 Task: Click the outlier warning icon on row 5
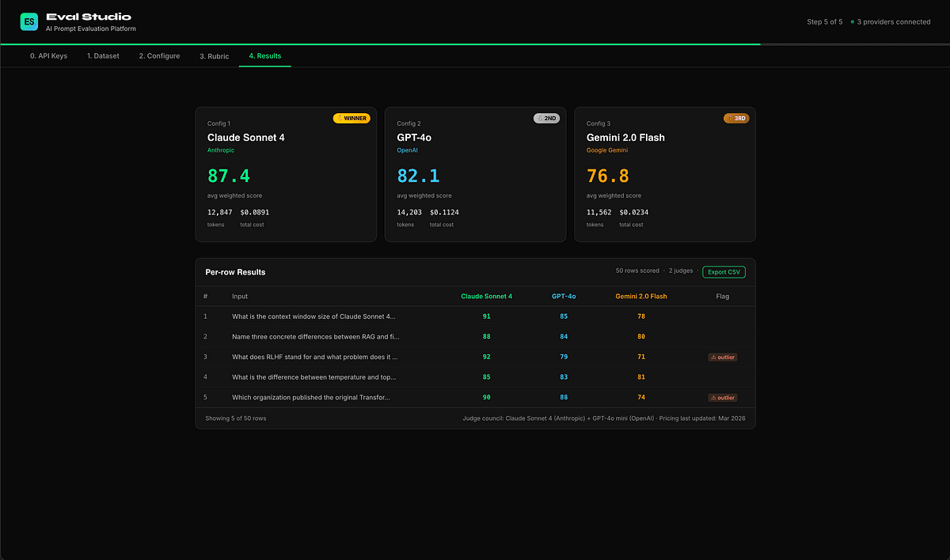pyautogui.click(x=713, y=397)
